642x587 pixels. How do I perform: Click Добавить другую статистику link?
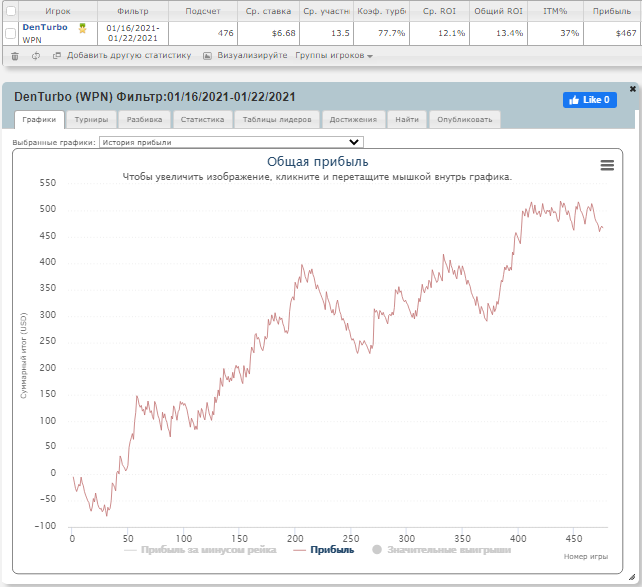pyautogui.click(x=129, y=55)
